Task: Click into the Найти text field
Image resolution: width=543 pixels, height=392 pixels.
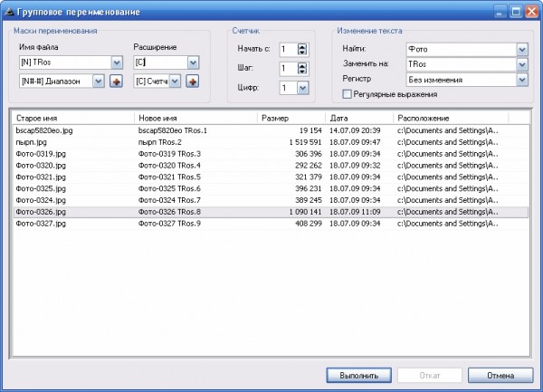Action: tap(461, 50)
